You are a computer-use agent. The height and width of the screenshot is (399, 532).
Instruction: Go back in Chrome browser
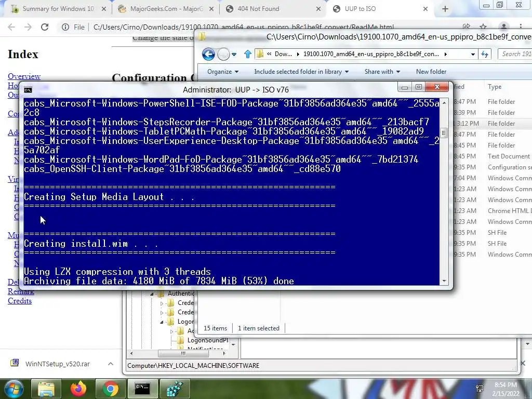(x=11, y=27)
